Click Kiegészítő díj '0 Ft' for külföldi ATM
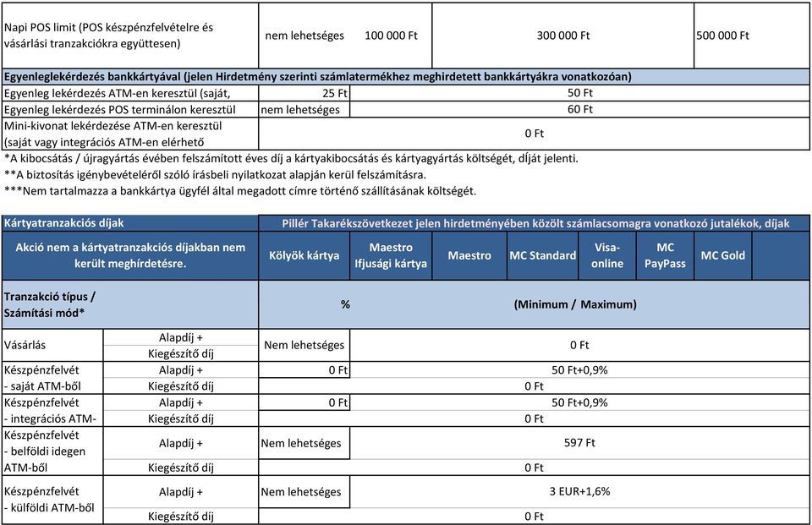Viewport: 812px width, 525px height. [534, 517]
